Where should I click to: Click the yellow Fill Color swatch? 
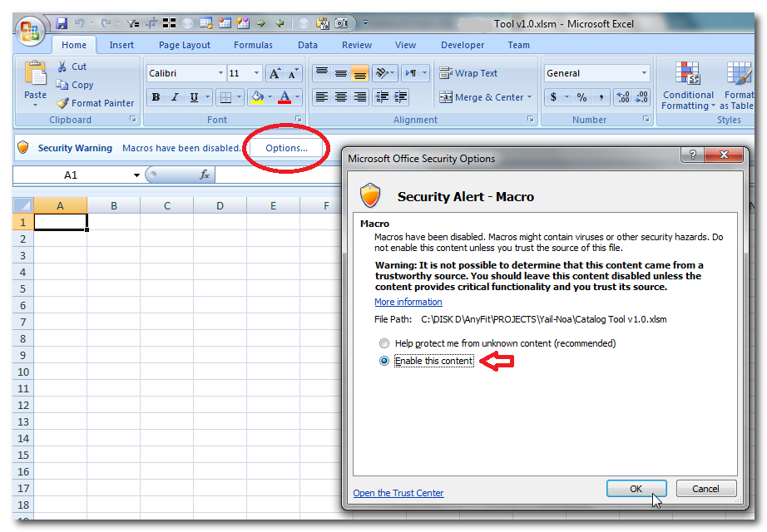[x=259, y=101]
